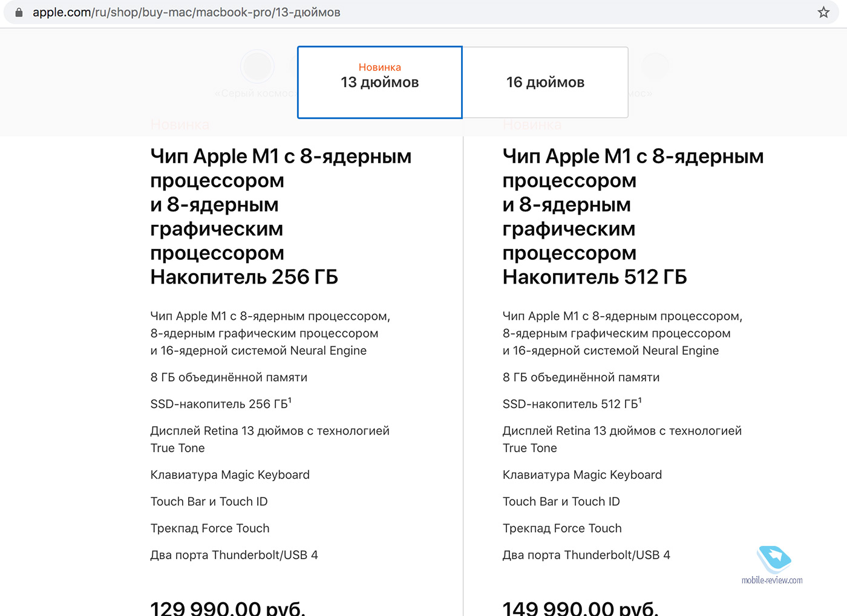The width and height of the screenshot is (847, 616).
Task: Click Клавиатура Magic Keyboard in left column
Action: [x=230, y=475]
